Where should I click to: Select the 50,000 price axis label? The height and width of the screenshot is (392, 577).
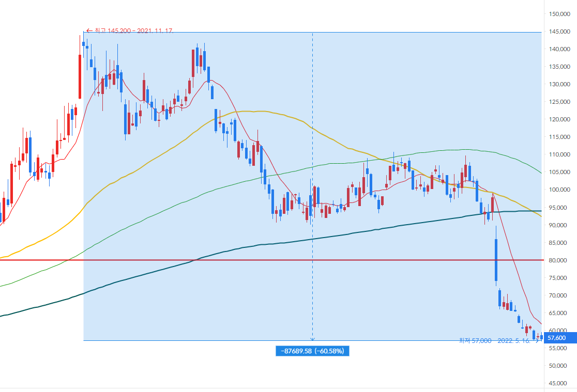coord(558,366)
